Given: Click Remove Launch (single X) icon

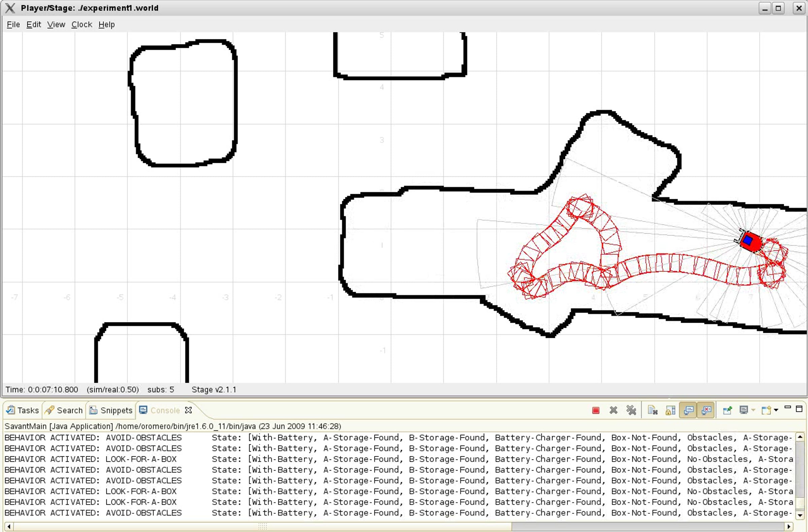Looking at the screenshot, I should point(613,411).
